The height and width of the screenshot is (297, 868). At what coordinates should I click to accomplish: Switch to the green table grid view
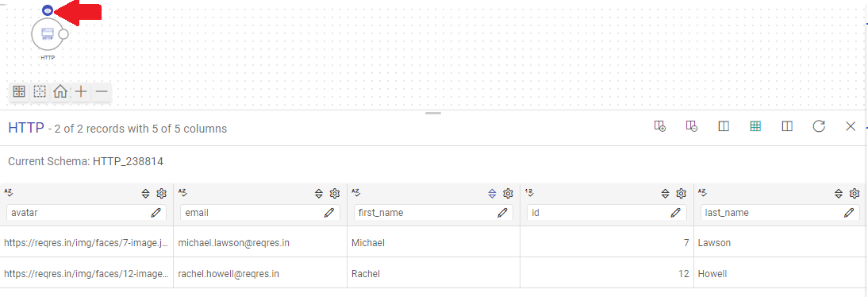755,126
